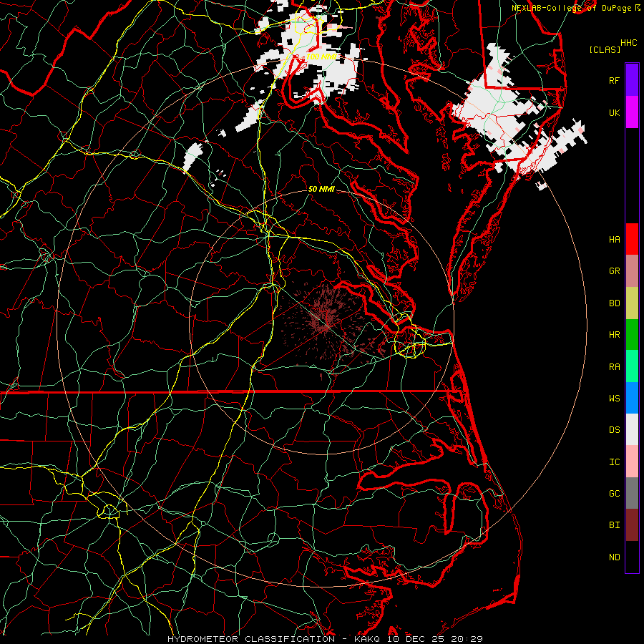Click the GR legend label
This screenshot has width=644, height=644.
(614, 270)
